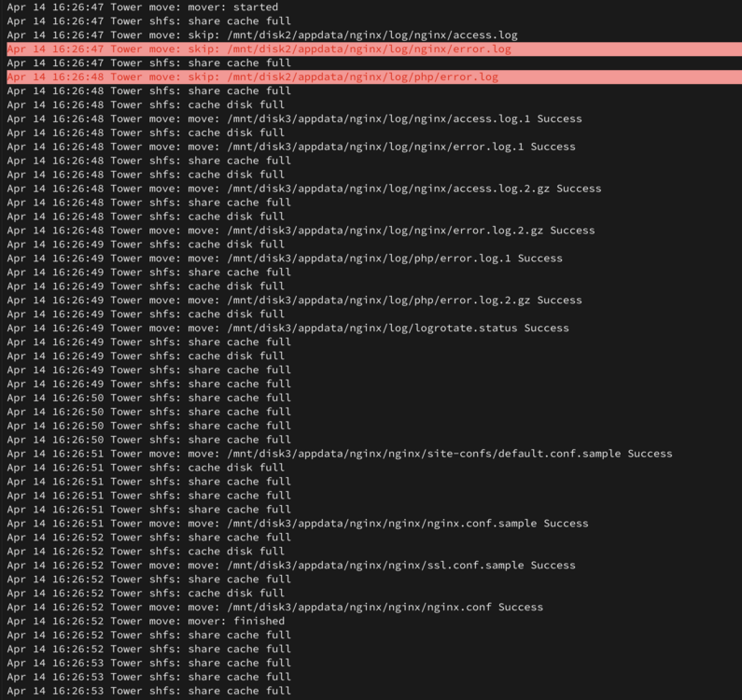Select highlighted skip line for nginx/error.log
Screen dimensions: 742x700
[x=374, y=49]
